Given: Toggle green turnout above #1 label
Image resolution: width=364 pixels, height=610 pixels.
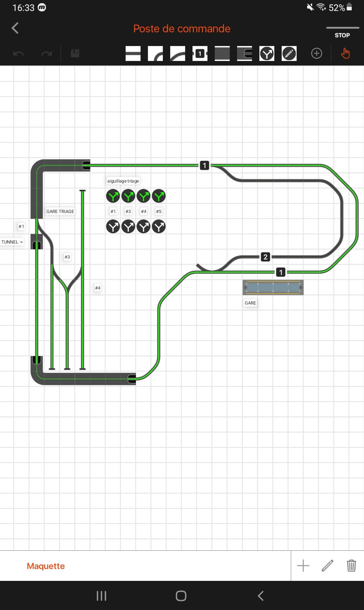Looking at the screenshot, I should coord(113,196).
